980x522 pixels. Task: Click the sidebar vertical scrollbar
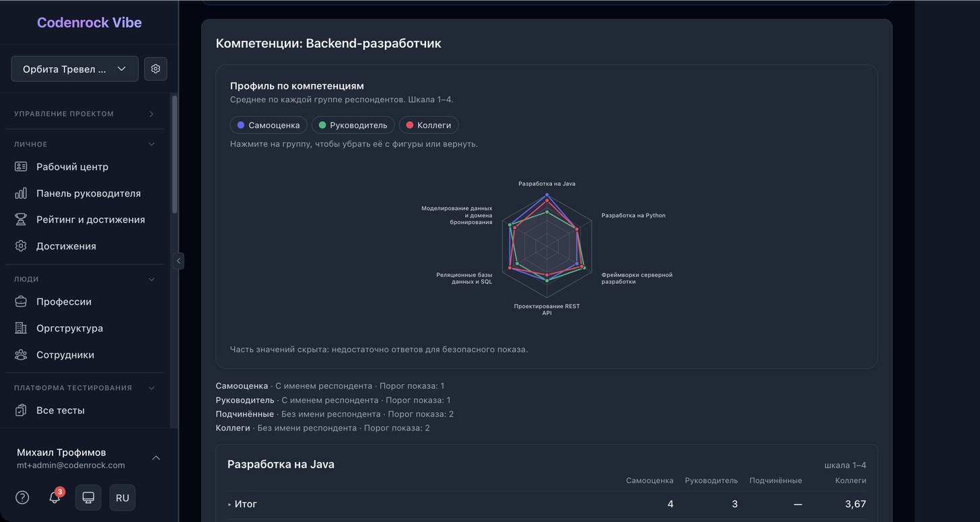click(x=175, y=155)
